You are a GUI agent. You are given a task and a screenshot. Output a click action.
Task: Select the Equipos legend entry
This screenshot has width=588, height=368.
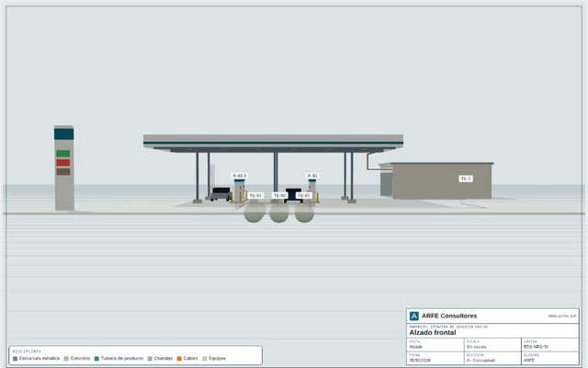click(x=214, y=359)
